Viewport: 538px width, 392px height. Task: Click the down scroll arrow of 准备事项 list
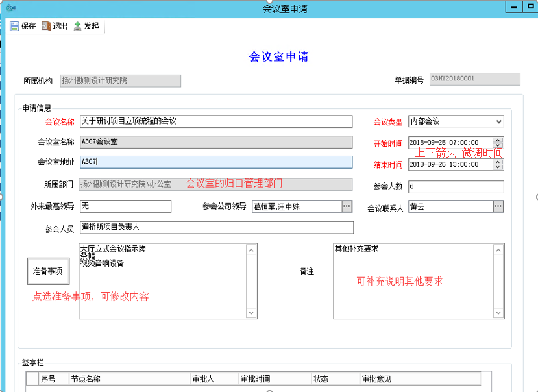click(251, 313)
